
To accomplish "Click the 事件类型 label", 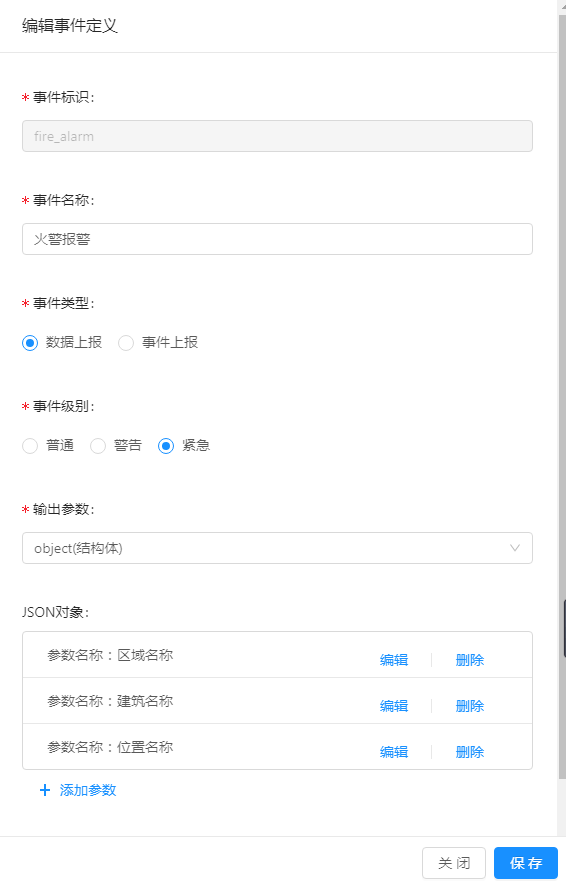I will [63, 303].
